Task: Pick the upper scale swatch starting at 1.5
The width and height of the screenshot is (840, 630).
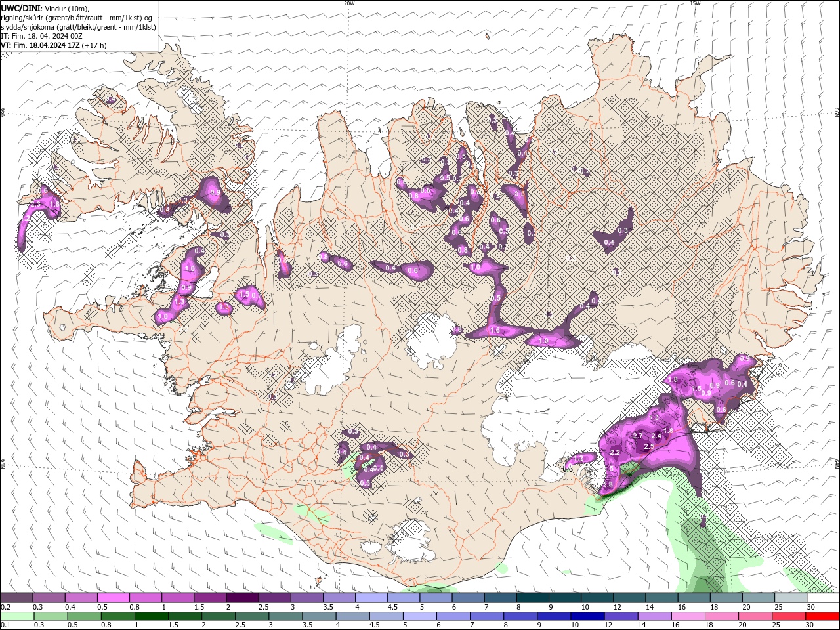Action: pos(210,598)
